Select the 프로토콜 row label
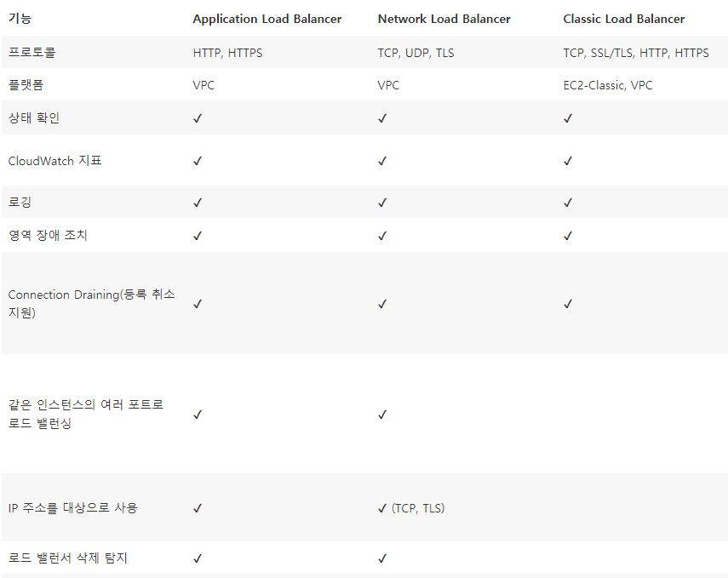Viewport: 728px width, 578px height. [32, 52]
